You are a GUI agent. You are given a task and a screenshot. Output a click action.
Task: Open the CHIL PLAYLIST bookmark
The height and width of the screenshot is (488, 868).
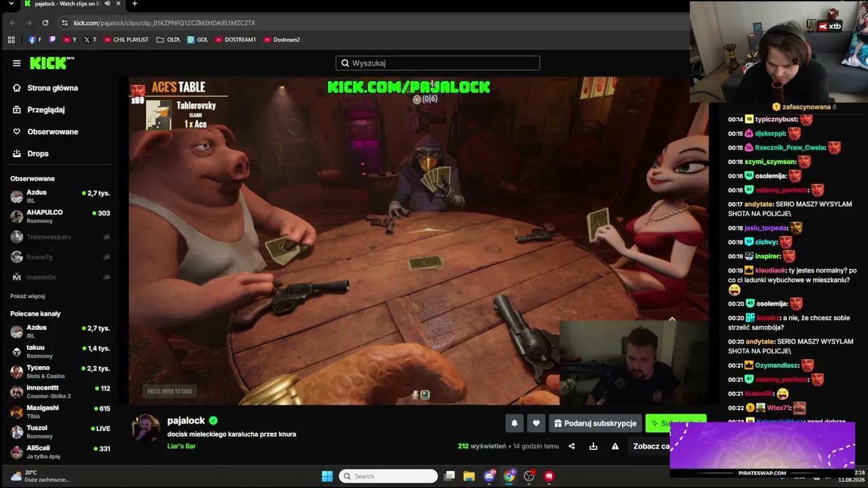tap(126, 40)
